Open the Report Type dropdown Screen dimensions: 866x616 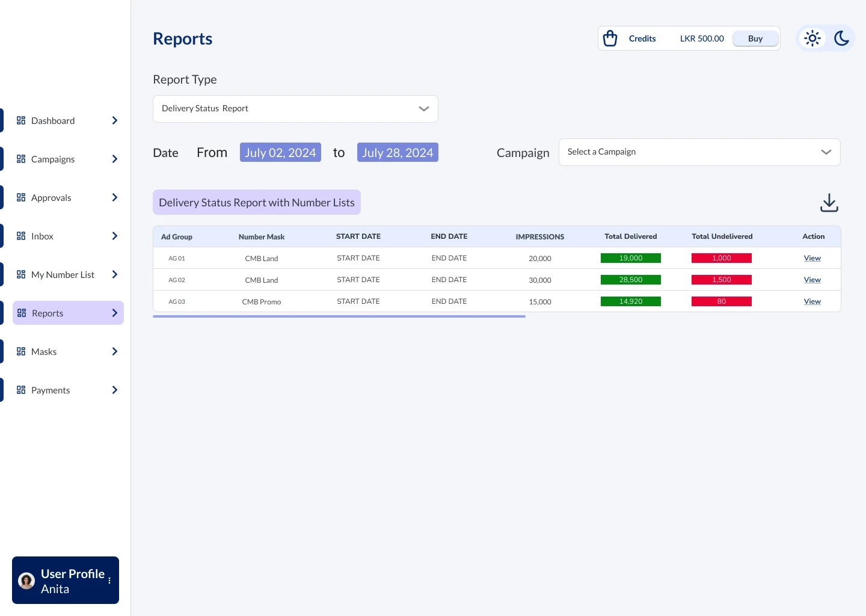coord(295,109)
